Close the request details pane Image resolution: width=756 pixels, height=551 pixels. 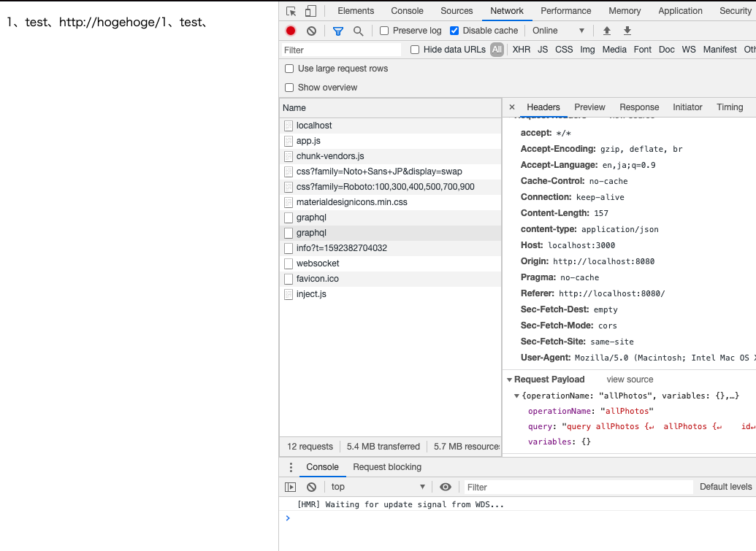click(x=512, y=107)
